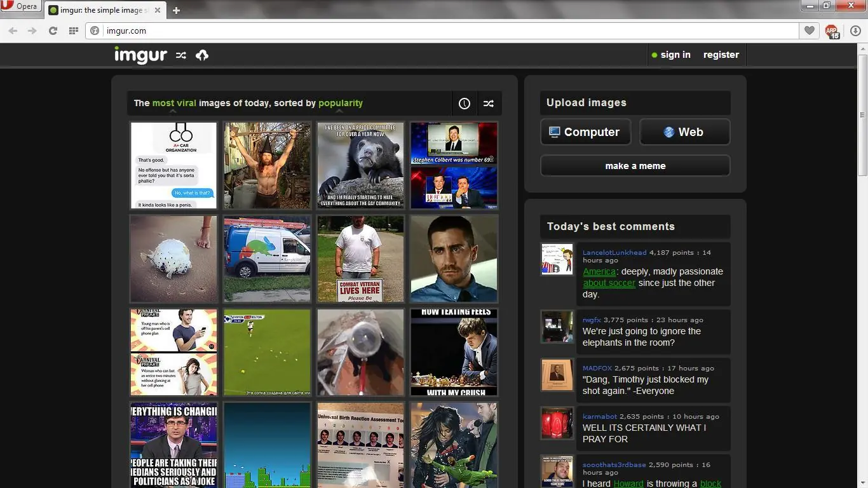Open the A+ Car Organization text thumbnail
Screen dimensions: 868x488
tap(173, 166)
